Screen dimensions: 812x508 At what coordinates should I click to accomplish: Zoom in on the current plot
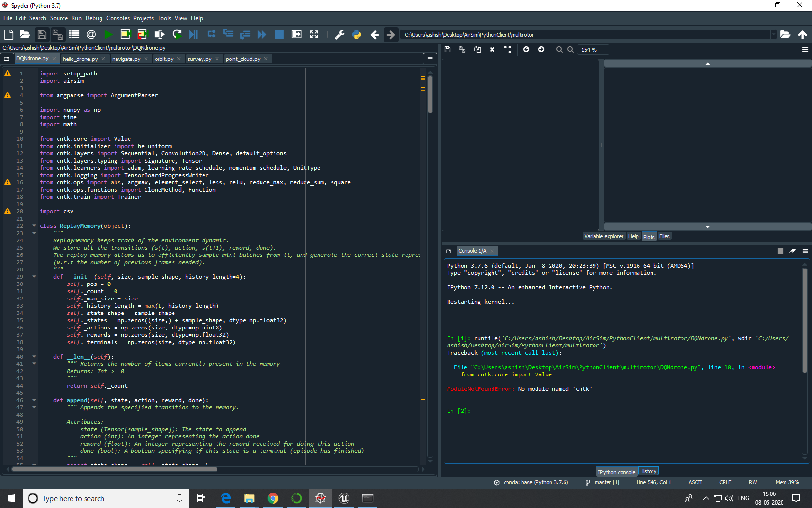tap(571, 49)
